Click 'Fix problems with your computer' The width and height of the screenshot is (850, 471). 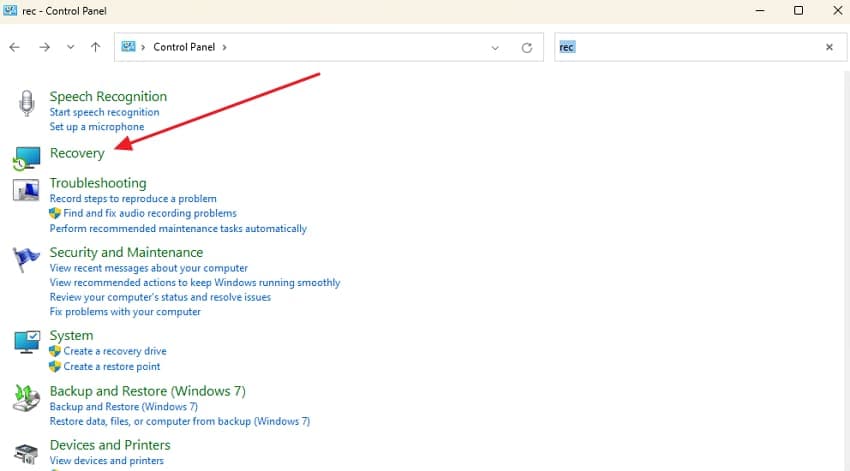click(x=125, y=312)
